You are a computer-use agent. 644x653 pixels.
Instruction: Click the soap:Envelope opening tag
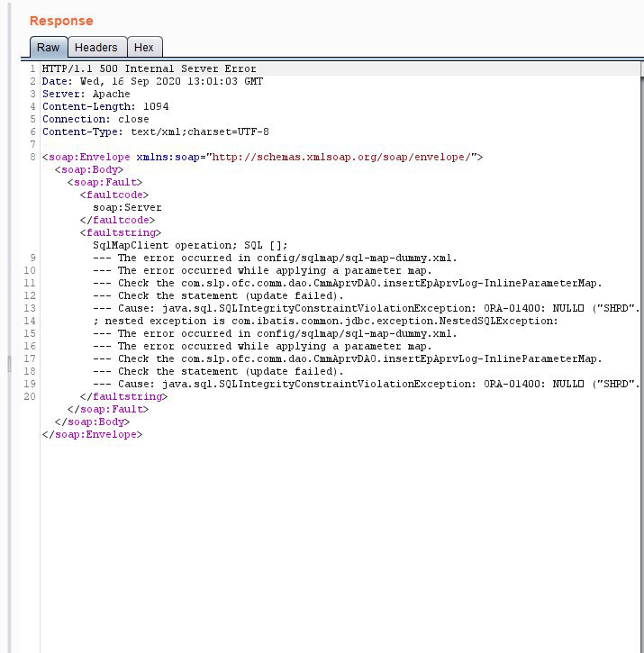[x=262, y=157]
